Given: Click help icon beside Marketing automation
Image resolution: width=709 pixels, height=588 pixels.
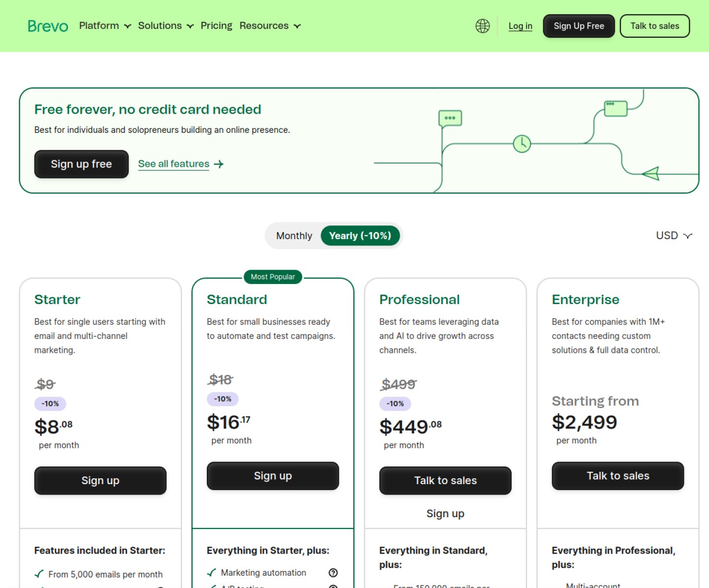Looking at the screenshot, I should coord(333,573).
